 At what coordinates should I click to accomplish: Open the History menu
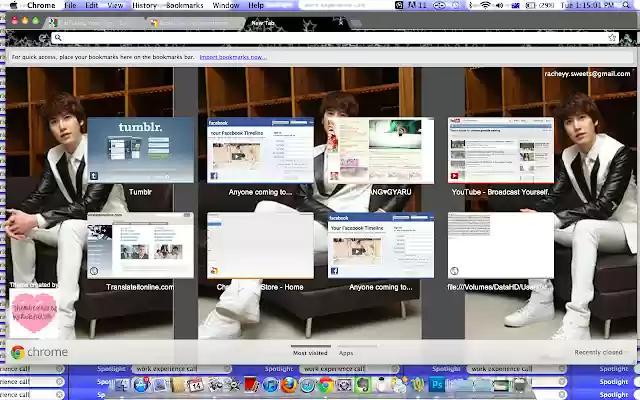(x=144, y=5)
